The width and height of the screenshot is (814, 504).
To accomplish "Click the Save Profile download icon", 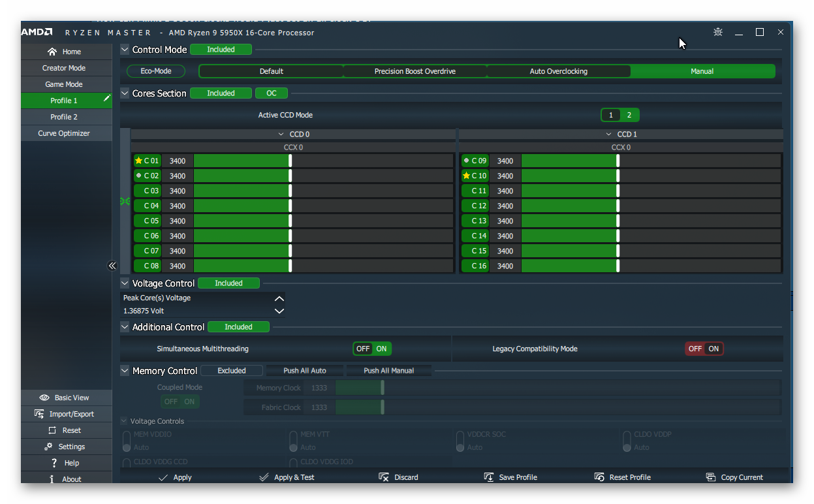I will click(489, 477).
